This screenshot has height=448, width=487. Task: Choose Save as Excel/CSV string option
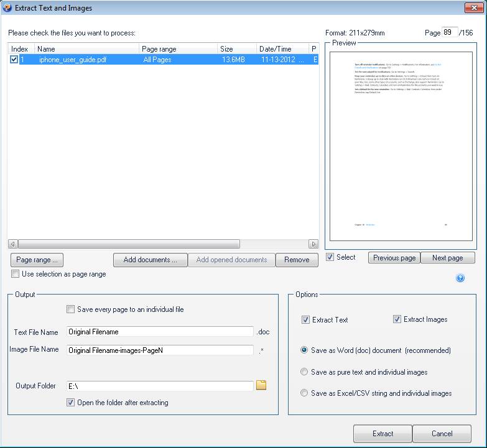coord(304,393)
